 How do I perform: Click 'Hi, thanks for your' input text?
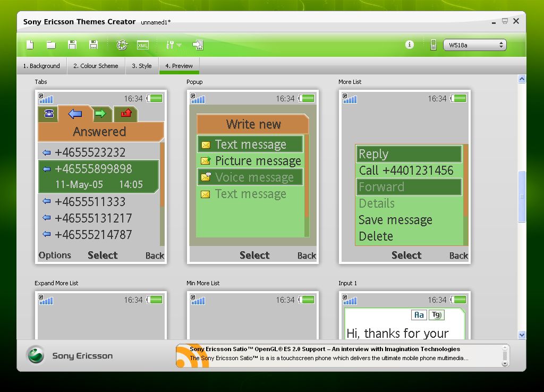click(397, 334)
